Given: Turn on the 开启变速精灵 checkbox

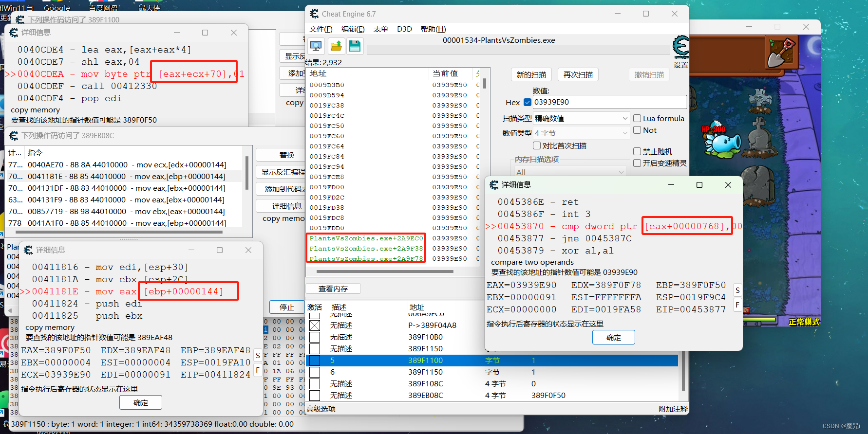Looking at the screenshot, I should [x=637, y=163].
